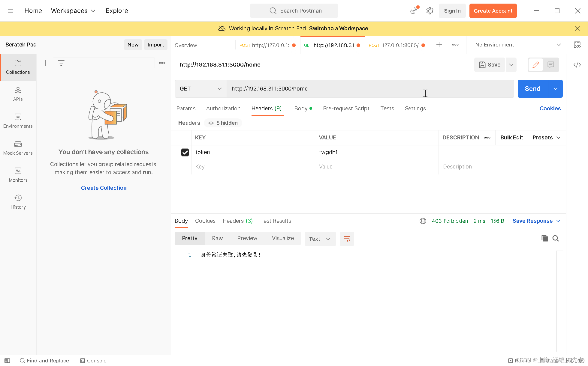Open request Settings tab
Viewport: 588px width, 366px height.
(415, 109)
